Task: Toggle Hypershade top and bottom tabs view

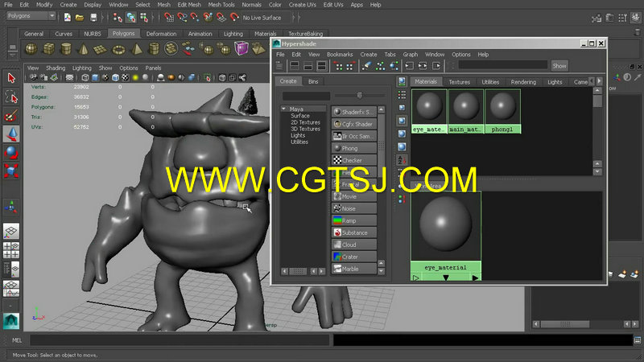Action: (321, 66)
